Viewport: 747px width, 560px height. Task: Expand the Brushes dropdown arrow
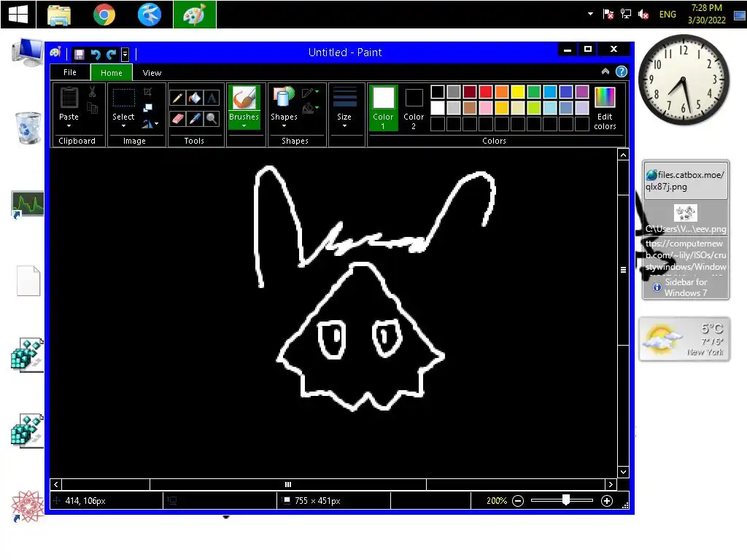tap(244, 125)
